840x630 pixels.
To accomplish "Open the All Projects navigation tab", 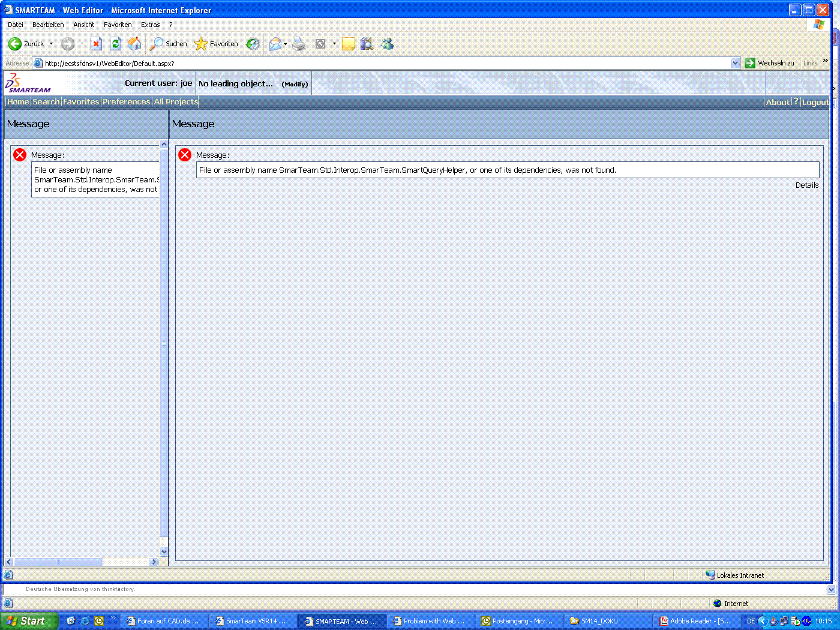I will (x=176, y=102).
